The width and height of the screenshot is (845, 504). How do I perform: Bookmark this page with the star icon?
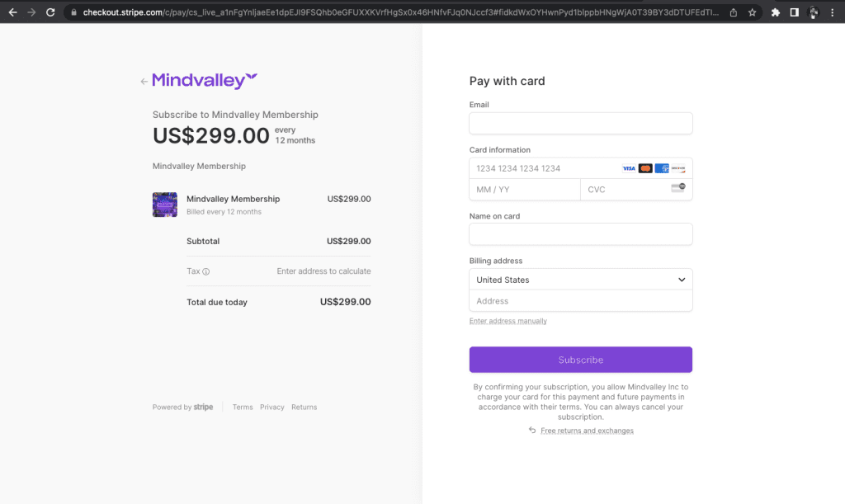point(753,12)
